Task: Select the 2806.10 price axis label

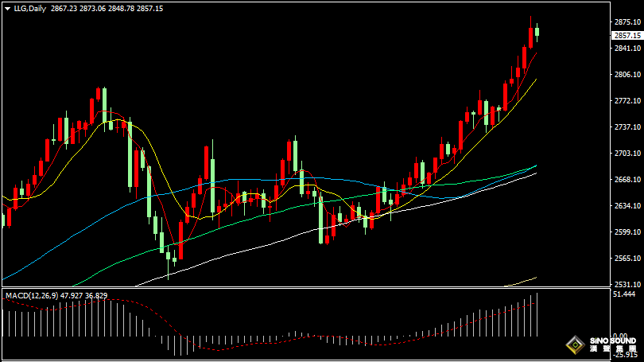Action: click(627, 74)
